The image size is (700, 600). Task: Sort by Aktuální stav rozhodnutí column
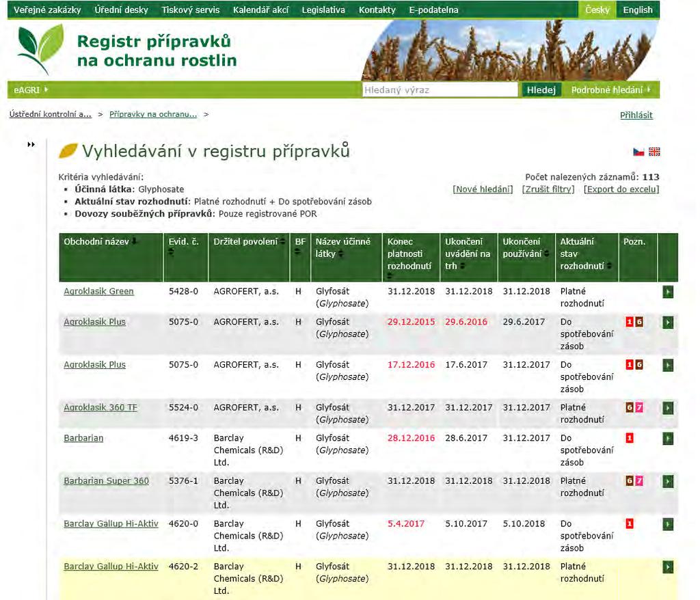tap(609, 266)
